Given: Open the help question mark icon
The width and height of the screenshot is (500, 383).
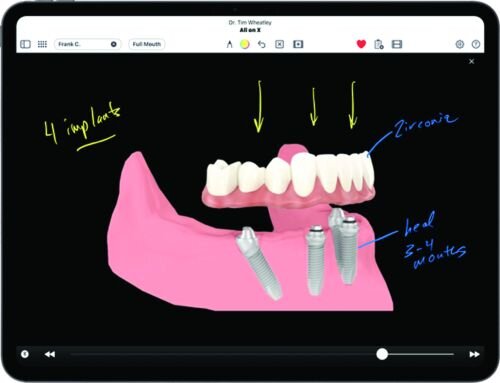Looking at the screenshot, I should (x=476, y=44).
